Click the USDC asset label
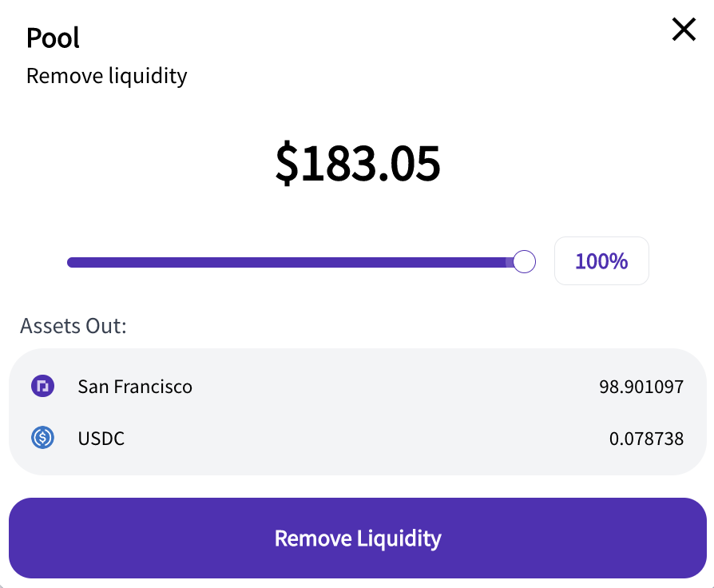Screen dimensions: 714x588 click(x=101, y=439)
